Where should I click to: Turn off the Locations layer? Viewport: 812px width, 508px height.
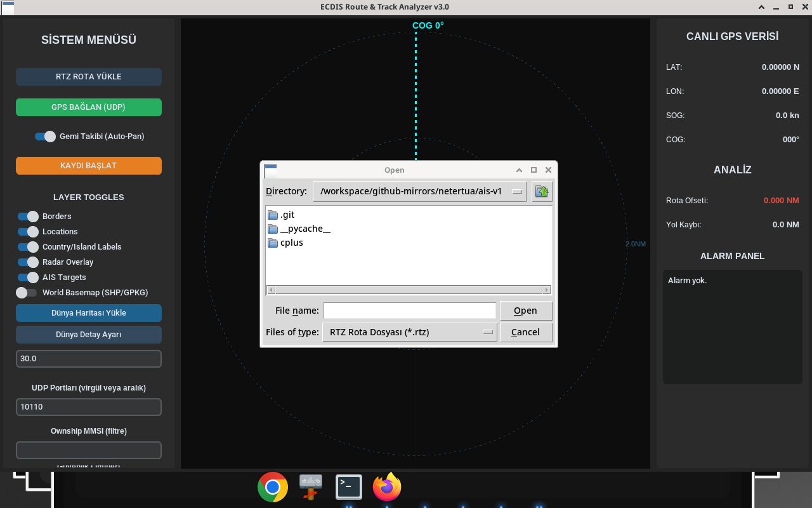click(28, 232)
